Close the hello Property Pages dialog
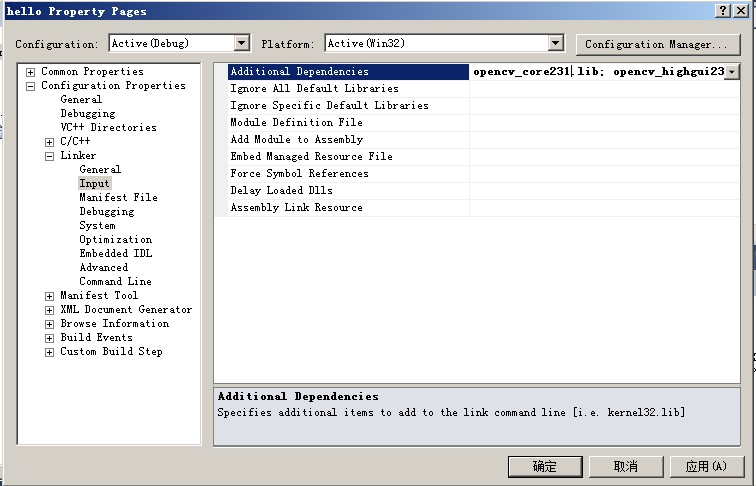 click(x=741, y=11)
